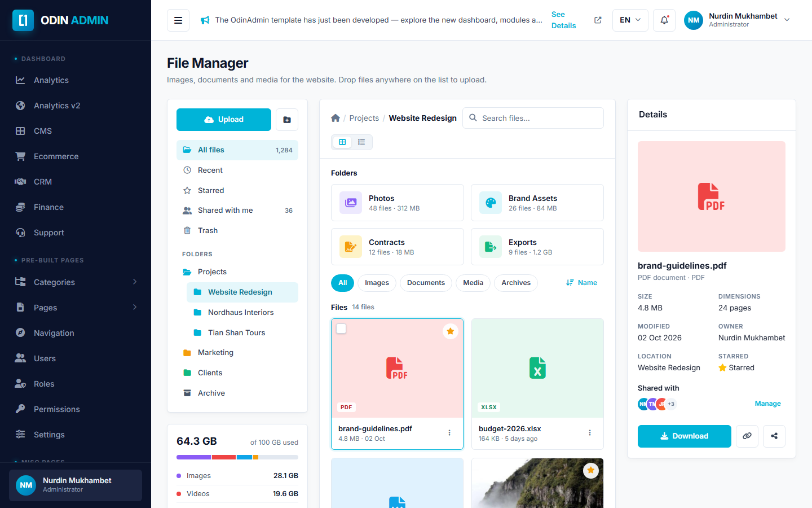Filter files by Archives
This screenshot has height=508, width=812.
click(x=516, y=283)
